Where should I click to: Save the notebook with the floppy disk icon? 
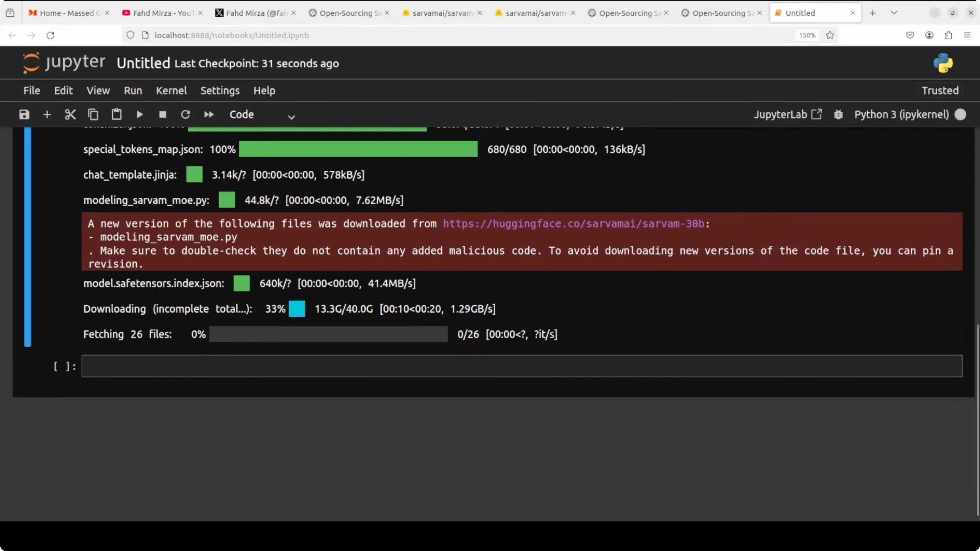24,114
